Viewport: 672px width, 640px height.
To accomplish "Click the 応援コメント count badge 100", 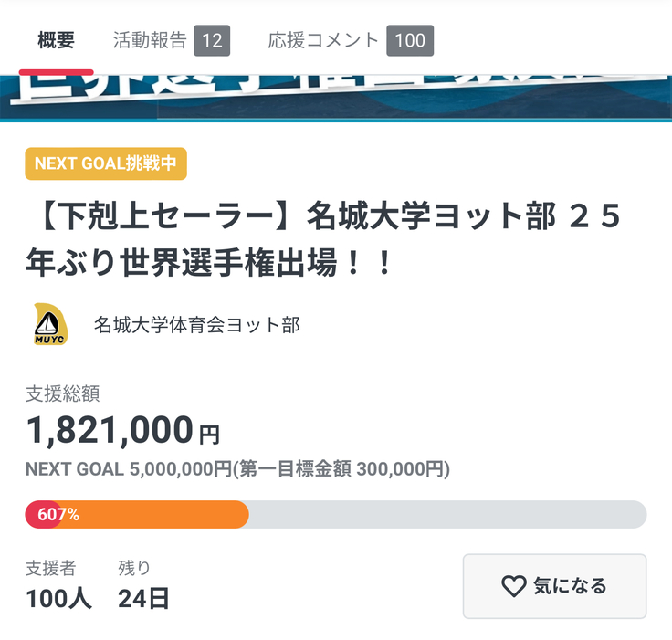I will (x=410, y=41).
